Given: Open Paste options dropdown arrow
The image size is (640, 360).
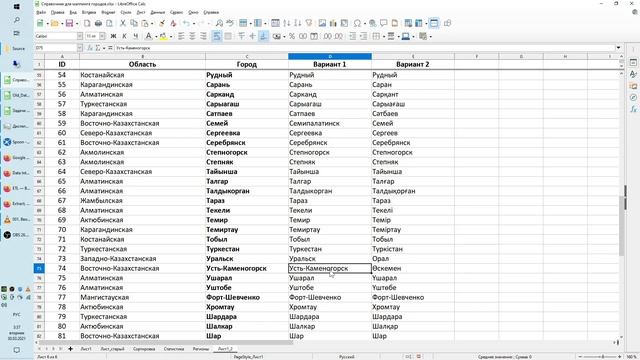Looking at the screenshot, I should click(152, 23).
